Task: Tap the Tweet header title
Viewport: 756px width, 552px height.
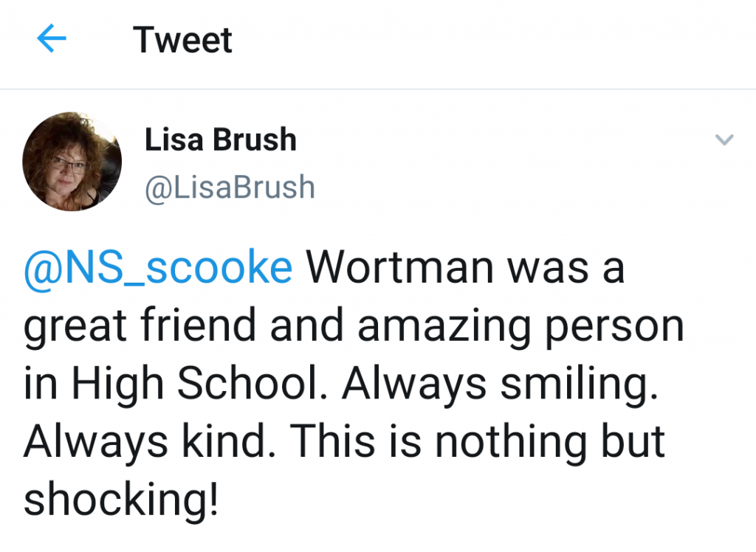Action: coord(182,40)
